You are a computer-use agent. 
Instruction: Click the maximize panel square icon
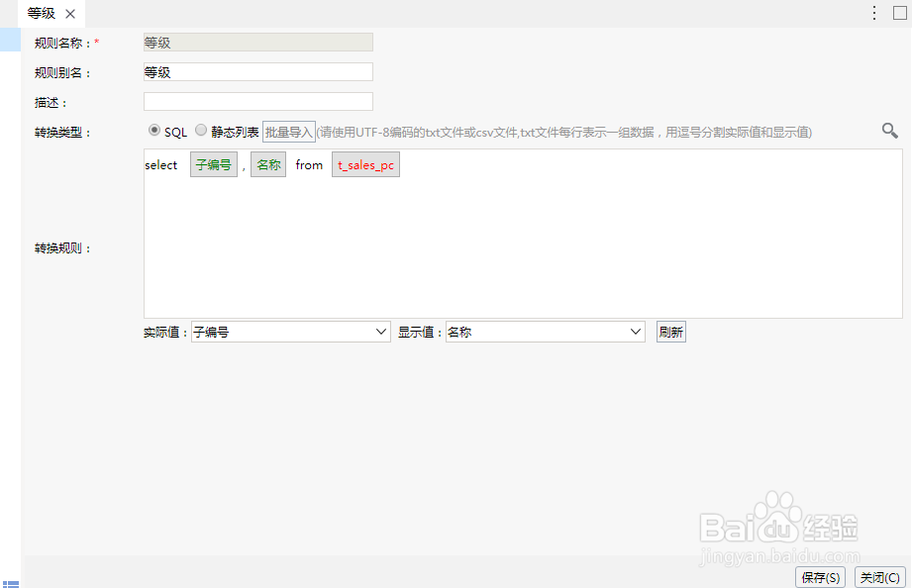click(x=900, y=13)
